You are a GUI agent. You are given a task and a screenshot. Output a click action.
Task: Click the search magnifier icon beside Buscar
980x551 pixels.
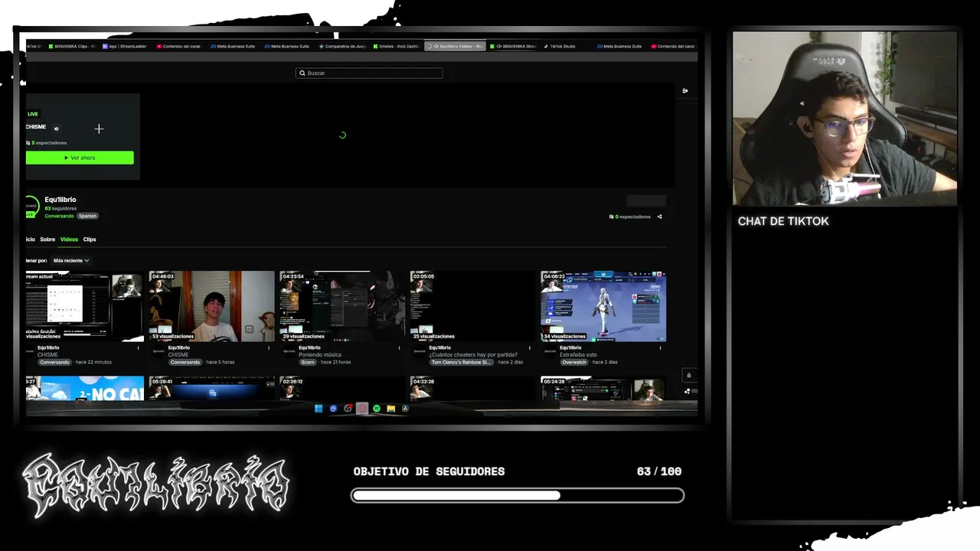[302, 73]
